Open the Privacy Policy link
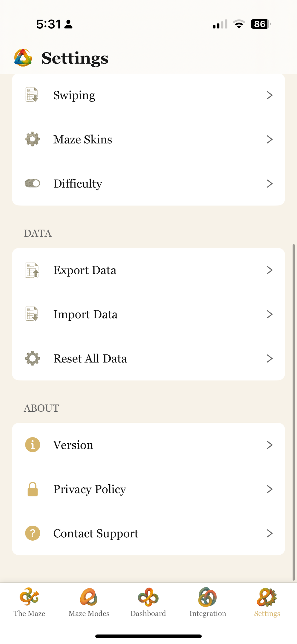297x644 pixels. (x=148, y=489)
